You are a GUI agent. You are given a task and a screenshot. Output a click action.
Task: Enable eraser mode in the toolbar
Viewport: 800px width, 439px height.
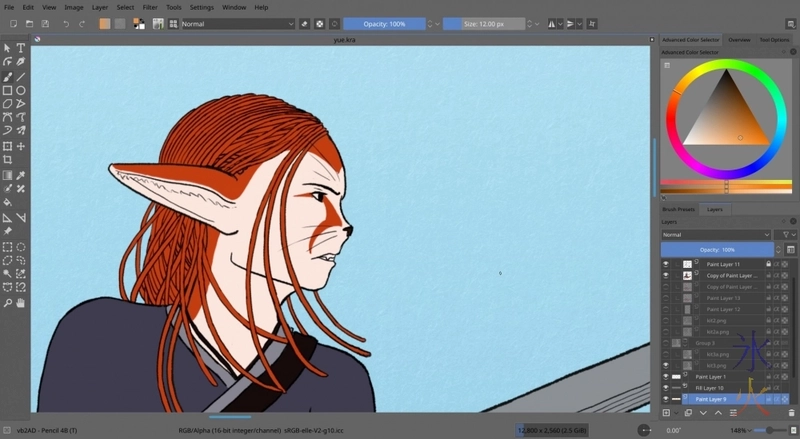click(x=304, y=22)
